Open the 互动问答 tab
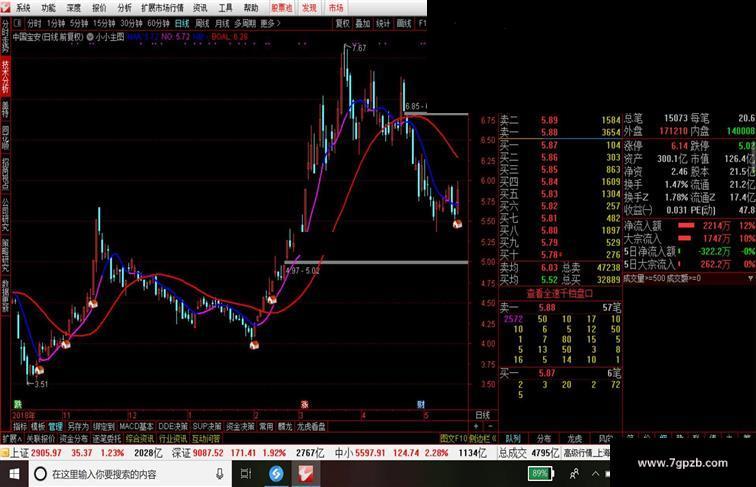 [x=206, y=439]
